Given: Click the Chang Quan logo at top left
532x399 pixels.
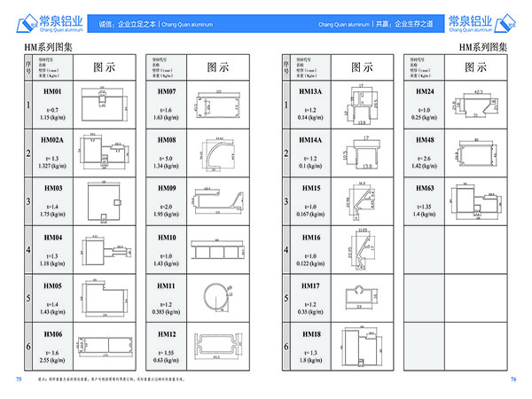Looking at the screenshot, I should (x=50, y=23).
